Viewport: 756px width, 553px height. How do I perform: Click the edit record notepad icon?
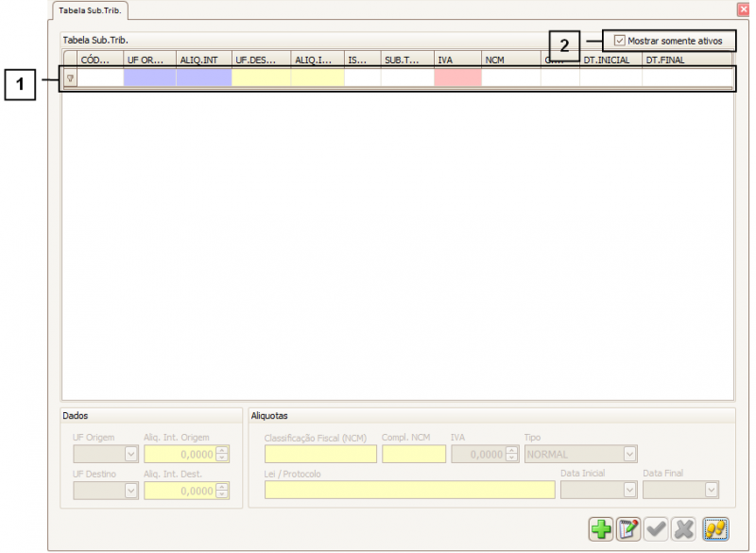pos(628,529)
